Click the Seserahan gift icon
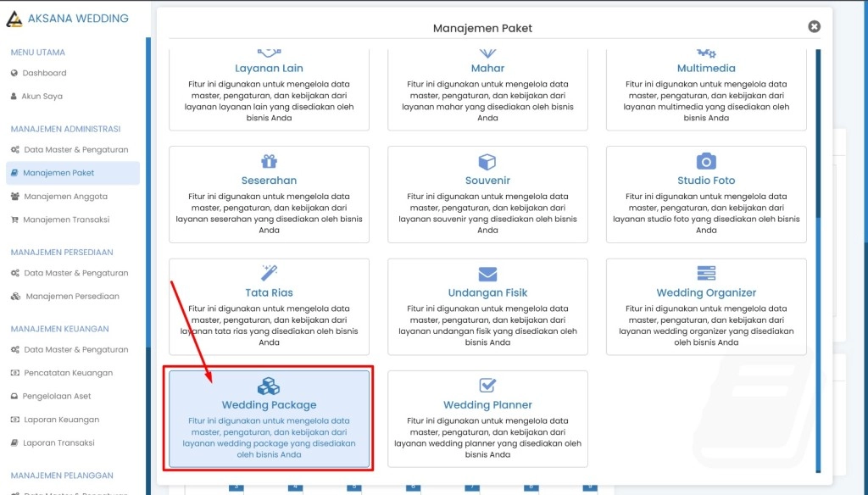 pyautogui.click(x=269, y=161)
